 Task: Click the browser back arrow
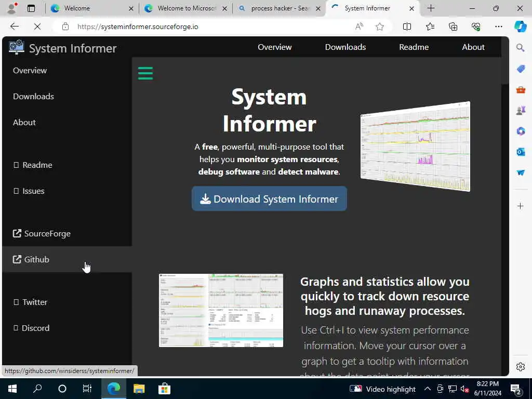[14, 26]
